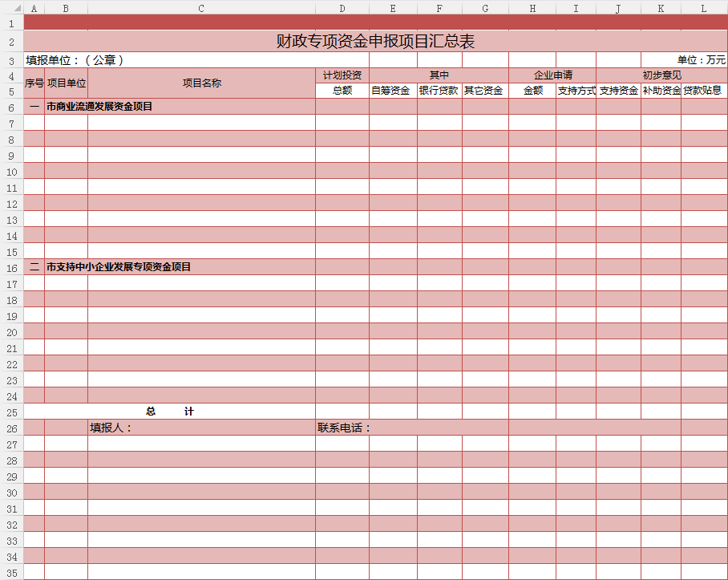Select row 25 header
728x580 pixels.
(x=11, y=412)
